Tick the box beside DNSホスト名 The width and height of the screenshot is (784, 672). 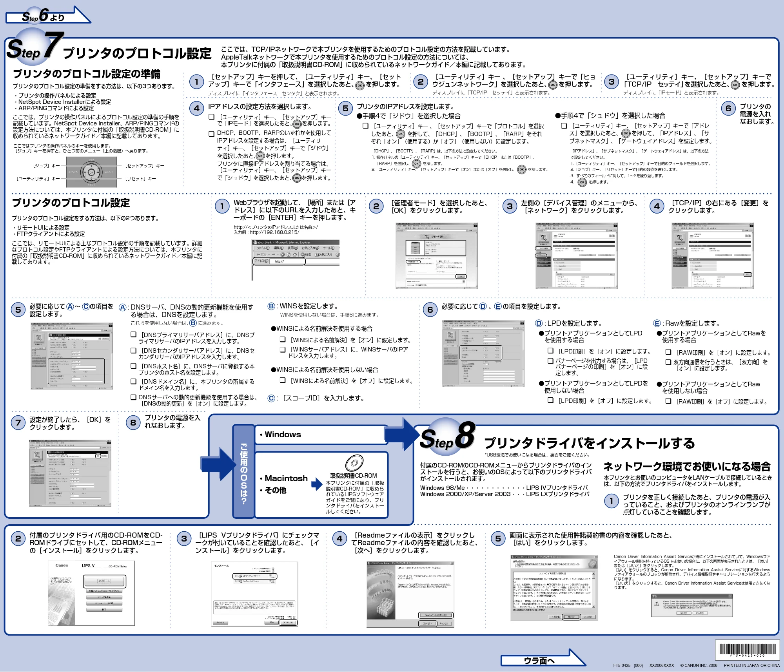(x=133, y=366)
